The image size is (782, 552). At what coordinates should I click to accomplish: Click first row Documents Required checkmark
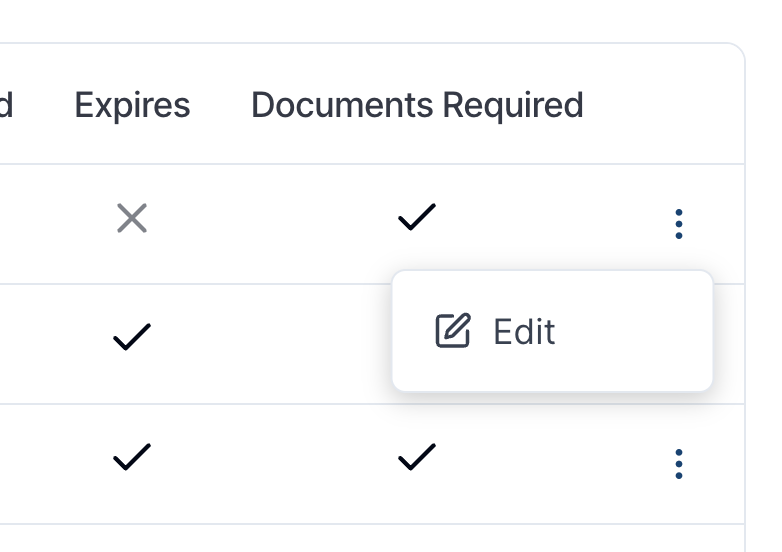(x=417, y=217)
